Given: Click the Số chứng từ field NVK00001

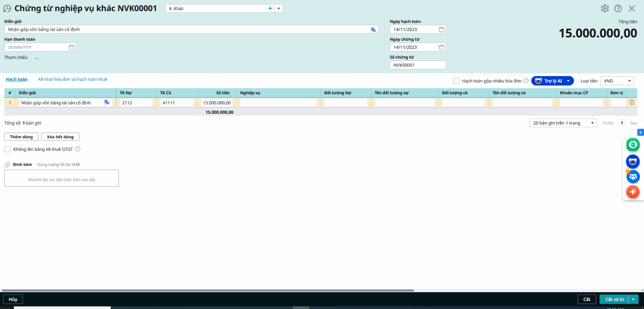Looking at the screenshot, I should (x=418, y=65).
